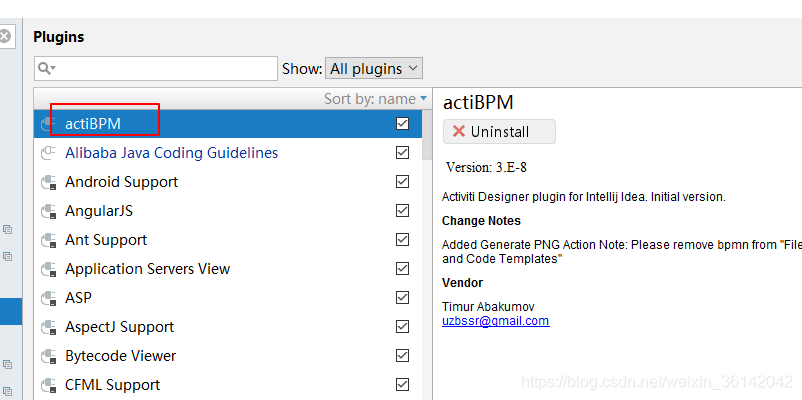Toggle the Android Support checkbox
Viewport: 802px width, 400px height.
tap(403, 182)
